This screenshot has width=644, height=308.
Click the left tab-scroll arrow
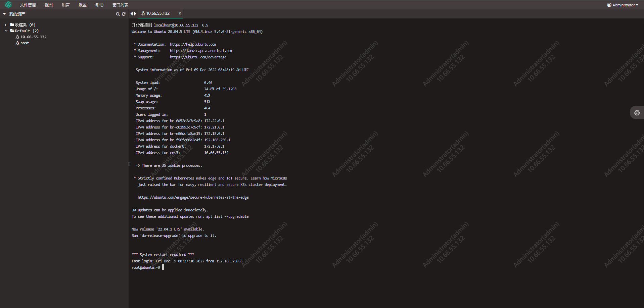pos(132,13)
